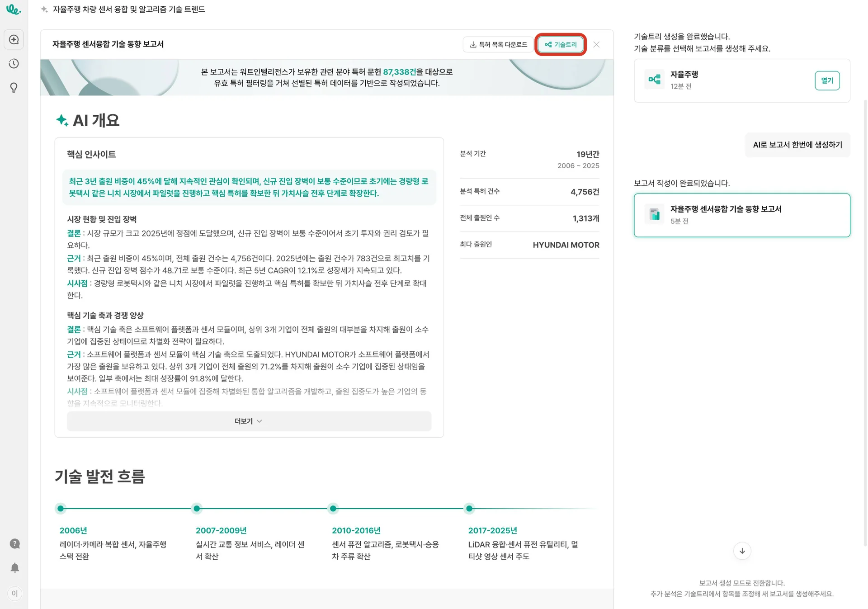Close the report panel with X
The image size is (868, 609).
coord(596,45)
